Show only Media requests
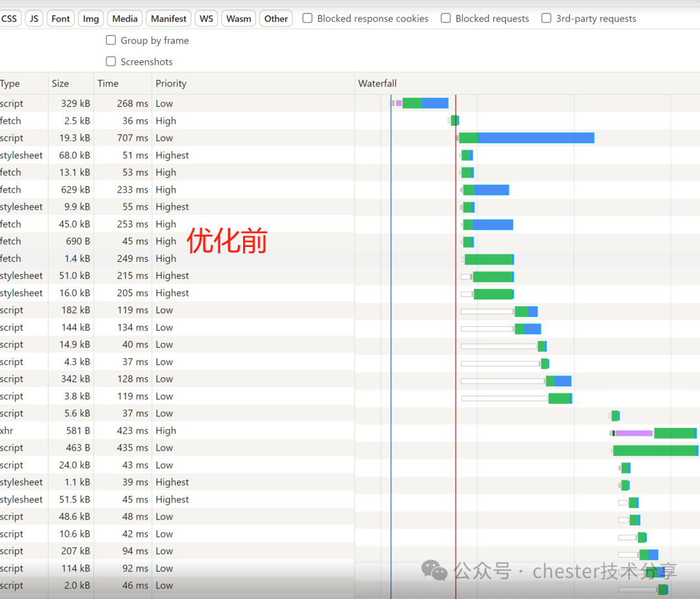 coord(125,19)
